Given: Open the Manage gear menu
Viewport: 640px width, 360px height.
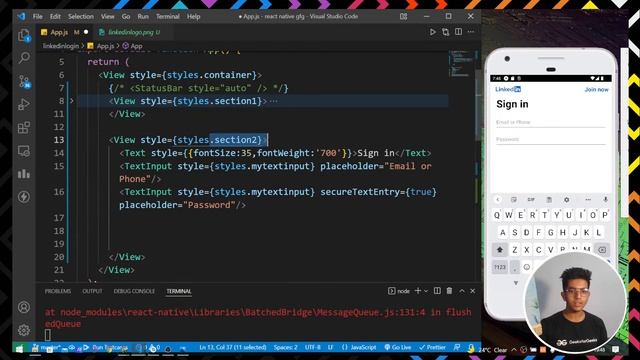Looking at the screenshot, I should point(24,330).
